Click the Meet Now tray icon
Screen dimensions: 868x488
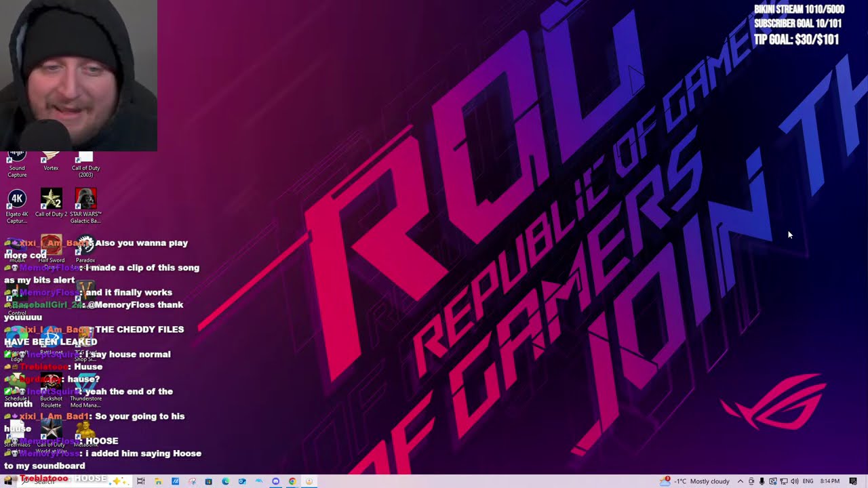tap(751, 481)
